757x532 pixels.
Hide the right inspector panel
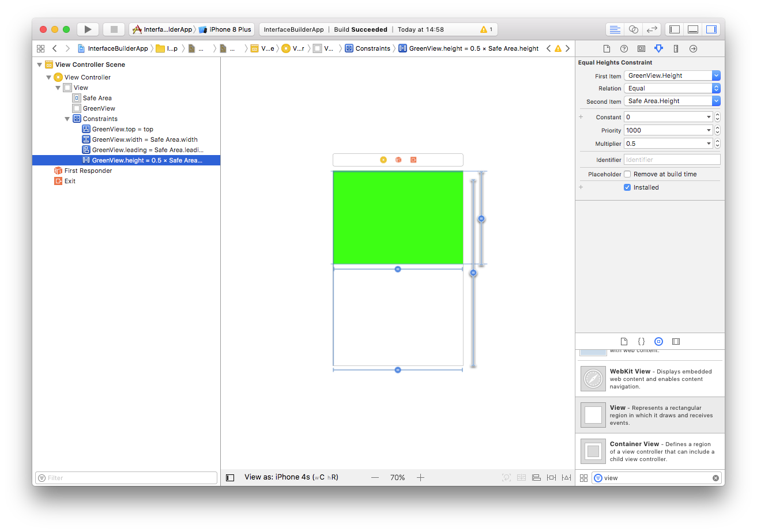(711, 29)
